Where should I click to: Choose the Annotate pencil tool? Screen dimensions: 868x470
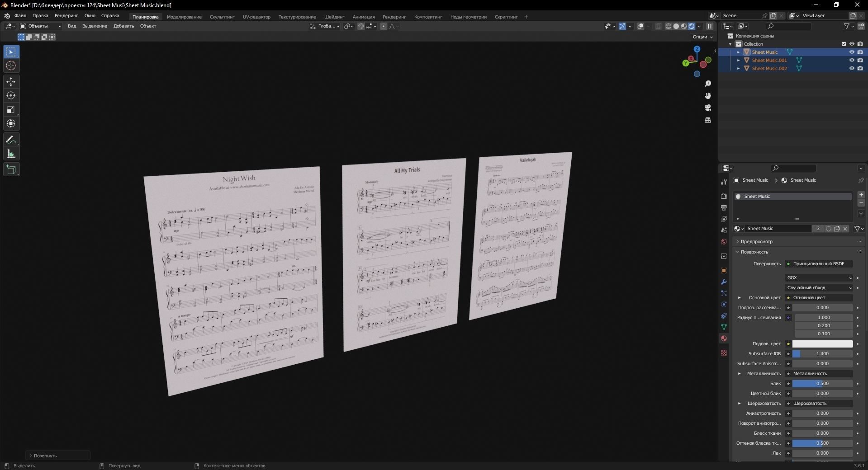point(11,140)
